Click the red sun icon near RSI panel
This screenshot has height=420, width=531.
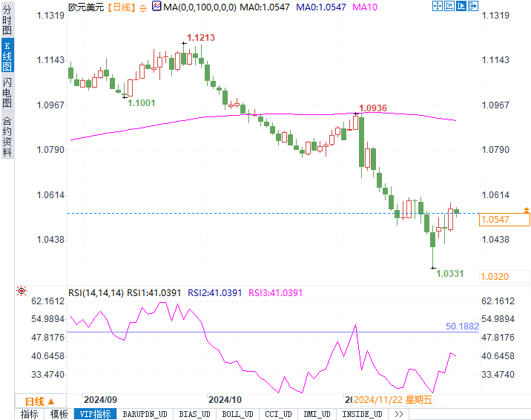click(22, 291)
